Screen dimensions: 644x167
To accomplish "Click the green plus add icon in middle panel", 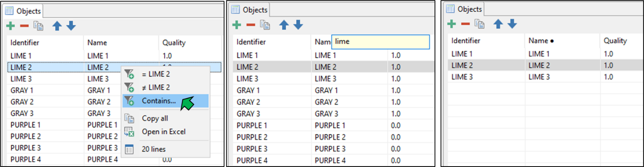I will [x=237, y=25].
